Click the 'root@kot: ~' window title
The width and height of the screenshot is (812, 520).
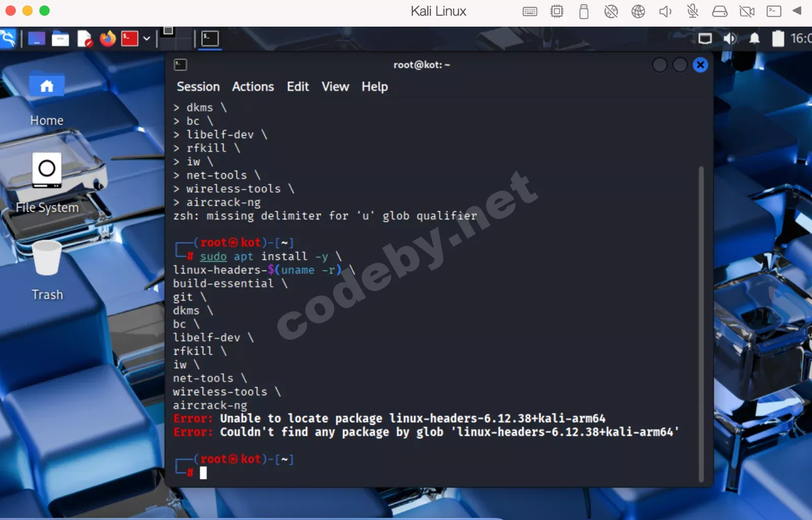coord(422,65)
